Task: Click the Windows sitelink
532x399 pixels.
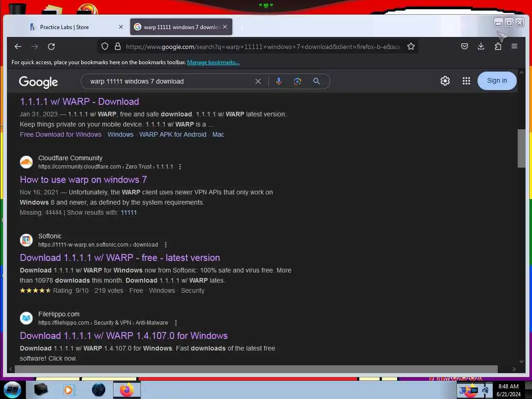Action: 121,134
